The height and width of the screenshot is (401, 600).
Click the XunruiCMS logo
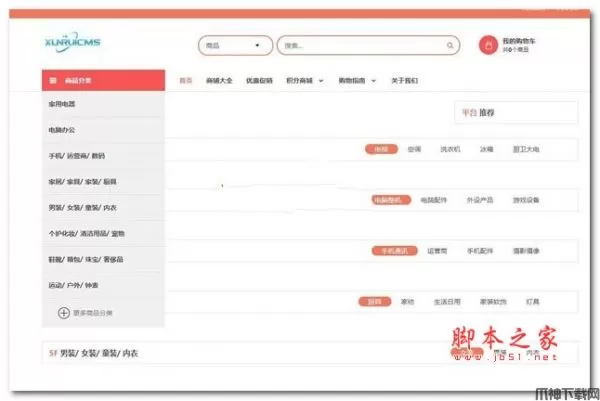pyautogui.click(x=72, y=42)
